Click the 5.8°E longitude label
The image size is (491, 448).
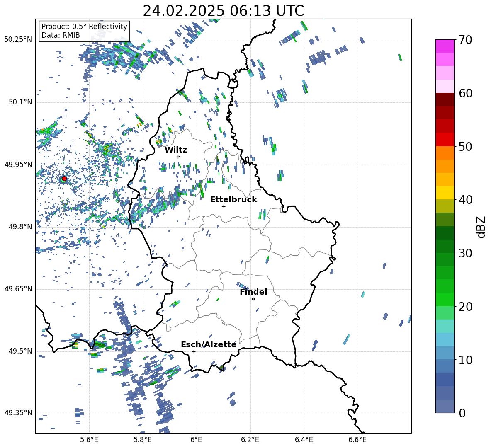(143, 440)
